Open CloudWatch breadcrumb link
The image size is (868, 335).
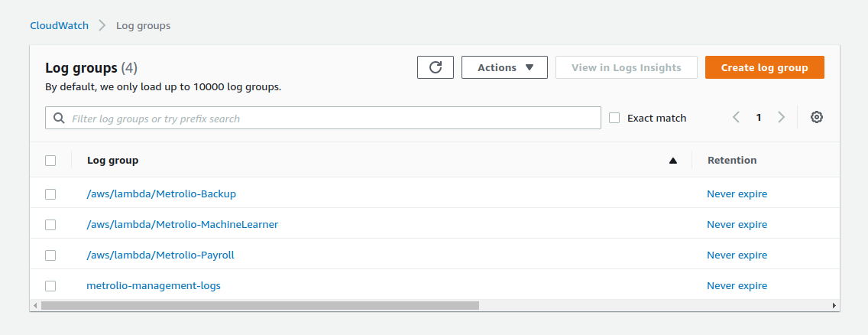59,25
